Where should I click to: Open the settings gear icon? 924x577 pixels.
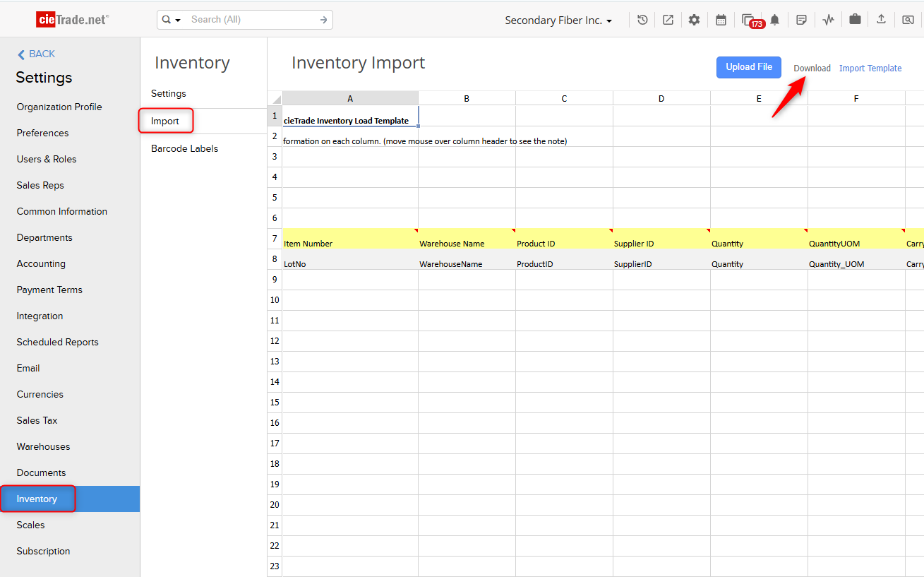694,20
